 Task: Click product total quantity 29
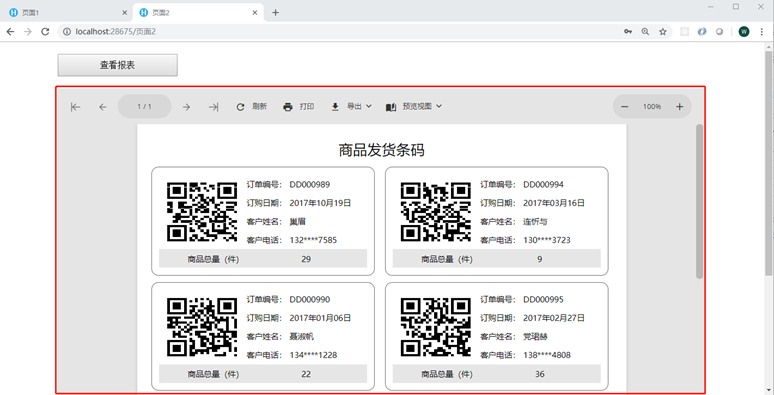click(306, 259)
